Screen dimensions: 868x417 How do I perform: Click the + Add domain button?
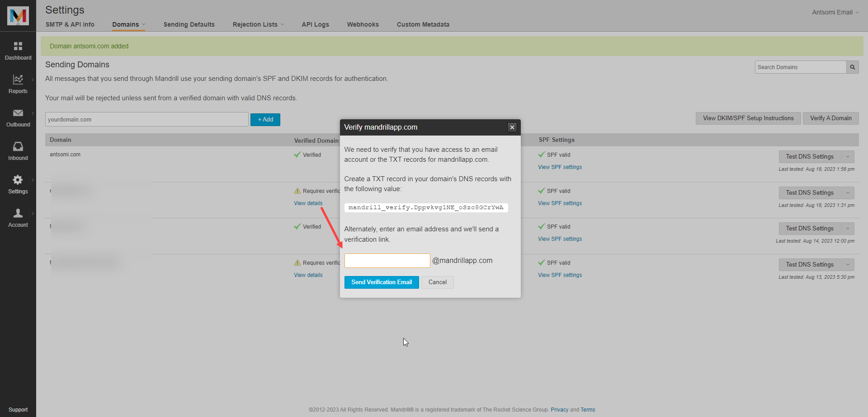click(x=265, y=120)
